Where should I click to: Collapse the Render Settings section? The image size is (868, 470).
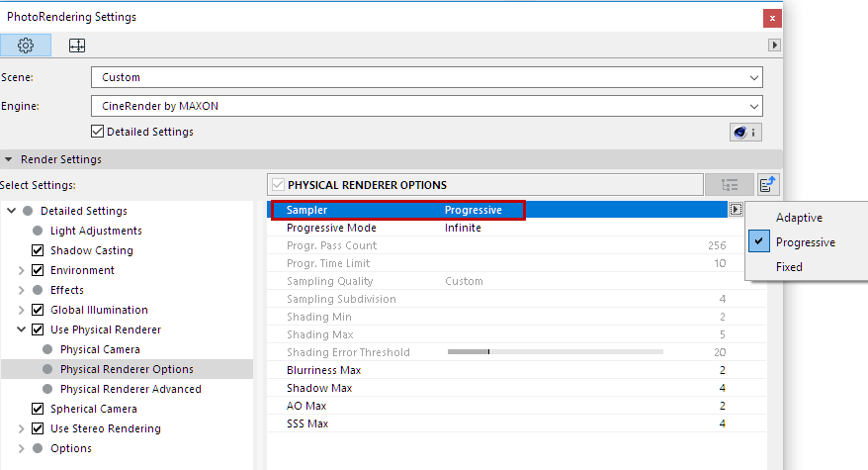click(8, 159)
